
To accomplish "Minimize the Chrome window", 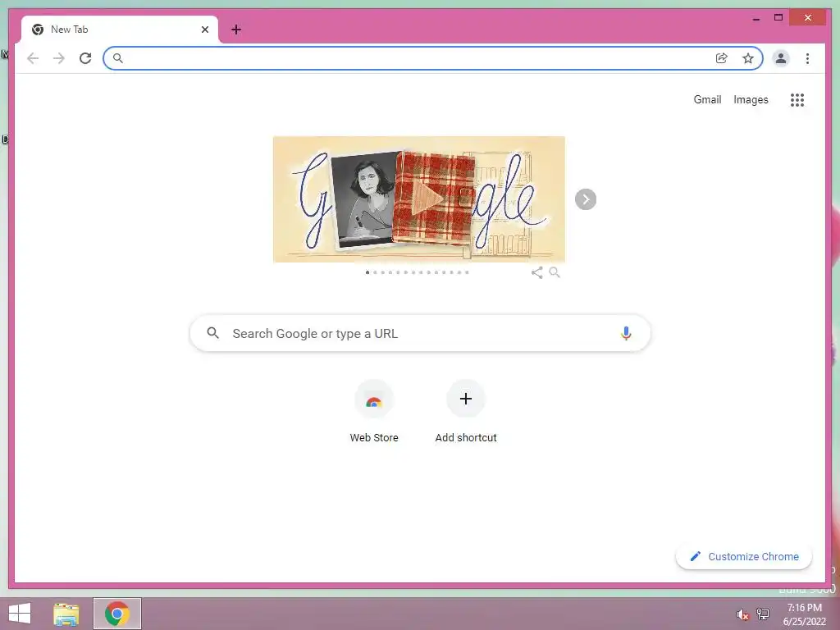I will click(756, 18).
